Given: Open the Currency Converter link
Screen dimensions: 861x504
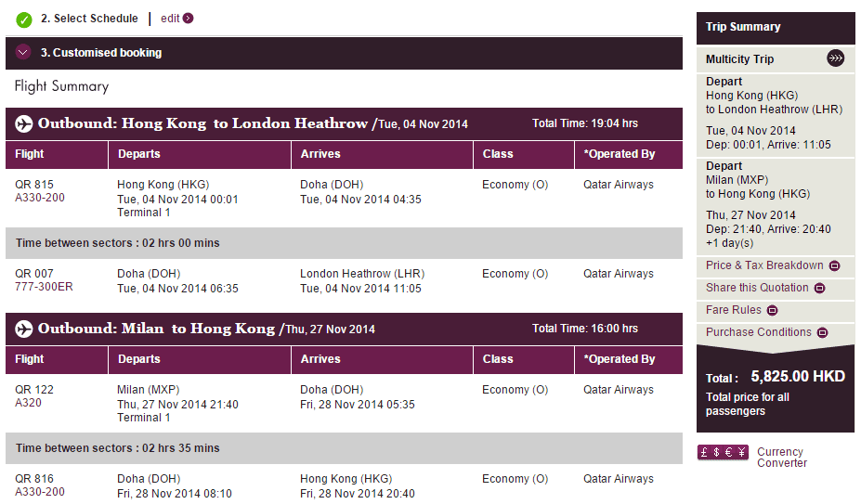Looking at the screenshot, I should [x=779, y=458].
